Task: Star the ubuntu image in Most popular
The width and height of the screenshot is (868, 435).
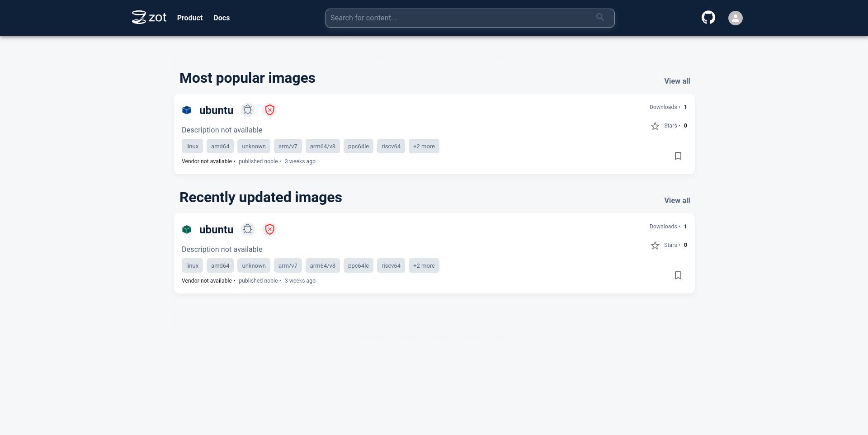Action: tap(655, 126)
